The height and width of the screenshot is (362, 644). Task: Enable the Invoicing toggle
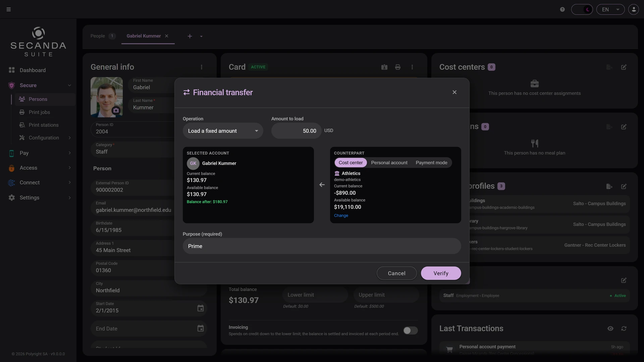point(411,330)
